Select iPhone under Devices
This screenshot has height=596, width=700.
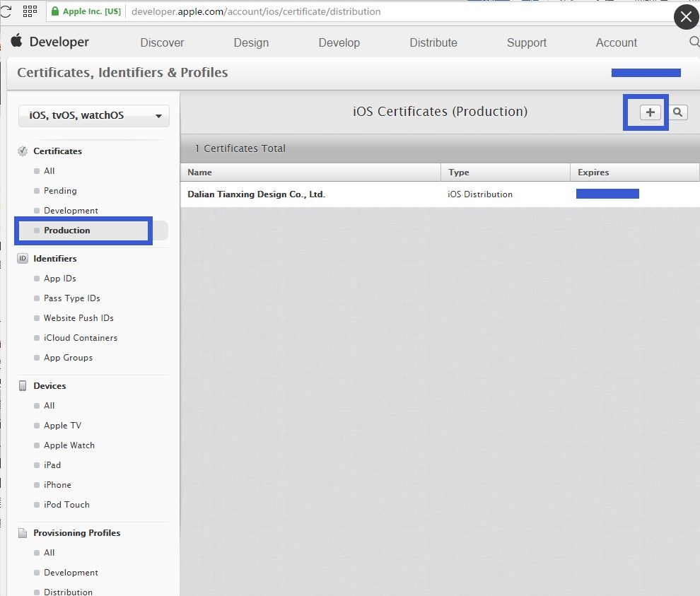[57, 485]
